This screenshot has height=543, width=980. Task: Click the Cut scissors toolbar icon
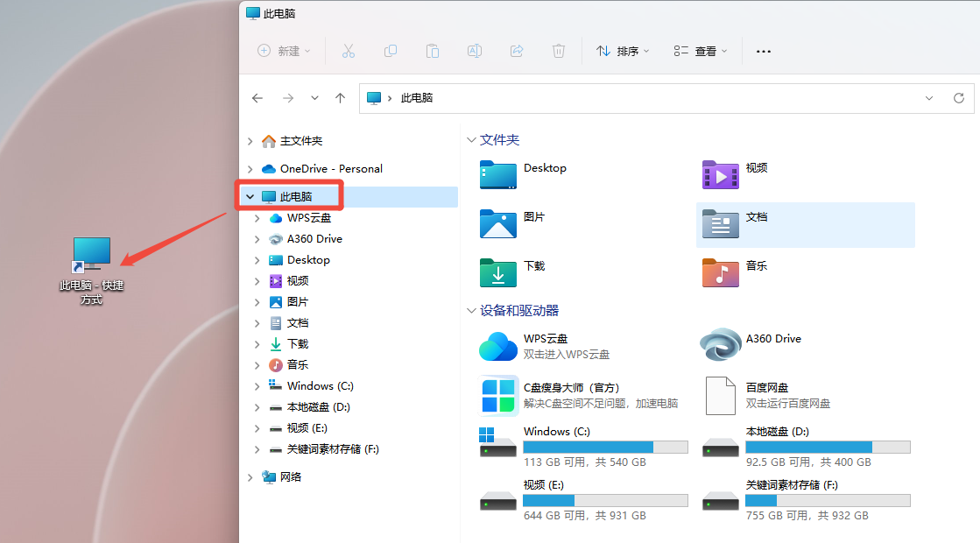pos(349,52)
